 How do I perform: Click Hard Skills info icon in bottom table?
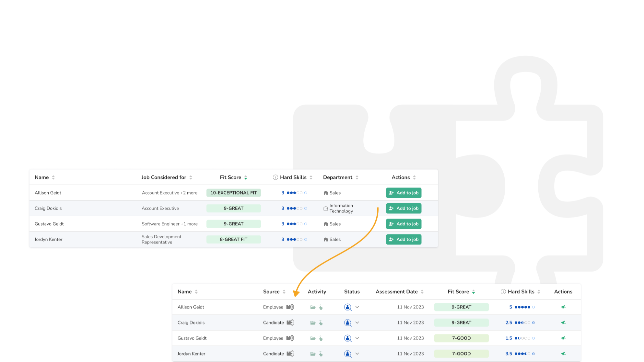tap(503, 292)
